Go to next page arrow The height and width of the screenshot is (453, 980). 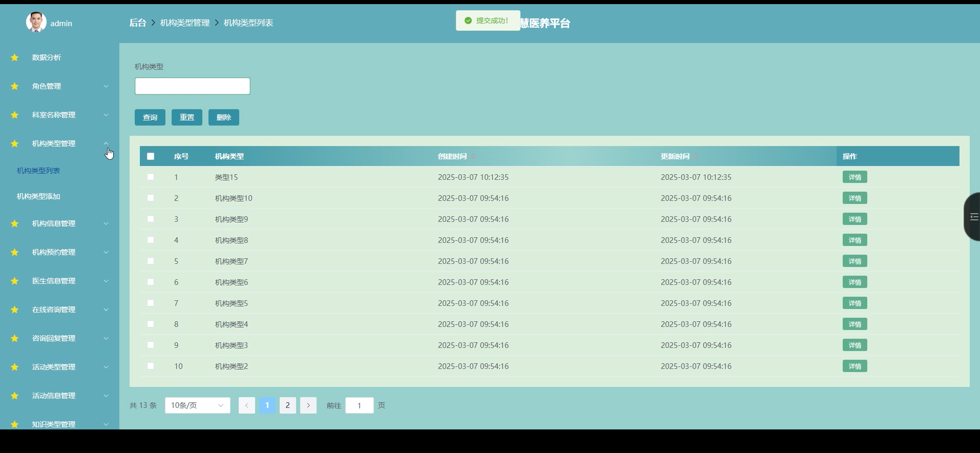(x=308, y=405)
